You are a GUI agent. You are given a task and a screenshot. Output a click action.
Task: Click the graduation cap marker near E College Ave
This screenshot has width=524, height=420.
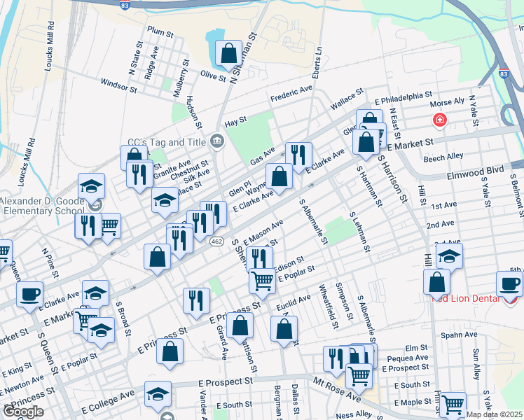click(158, 395)
